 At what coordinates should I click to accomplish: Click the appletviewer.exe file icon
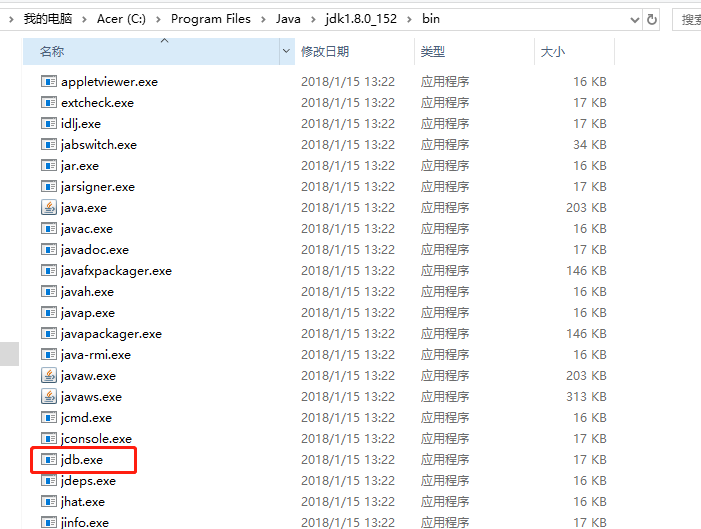pos(49,81)
